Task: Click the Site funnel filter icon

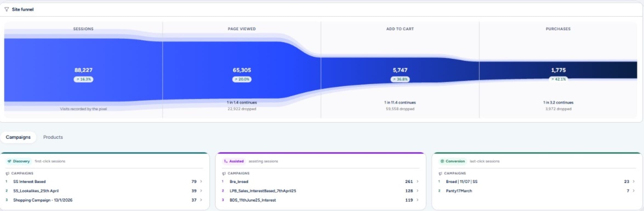Action: coord(7,9)
